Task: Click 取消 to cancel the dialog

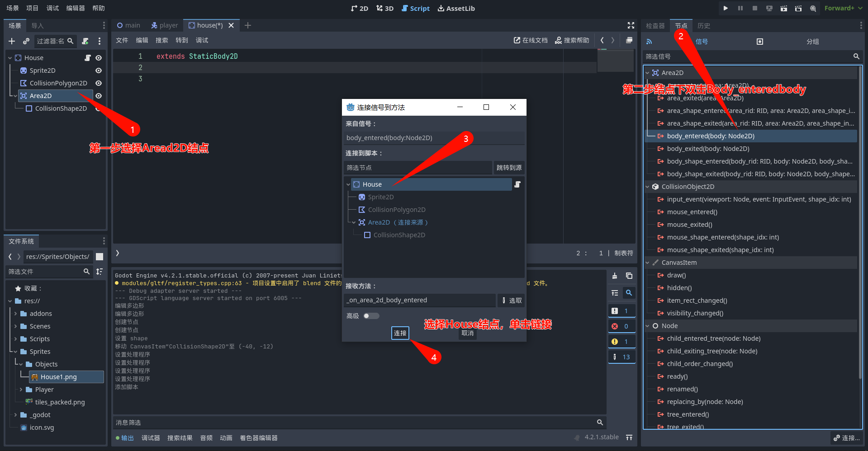Action: point(468,333)
